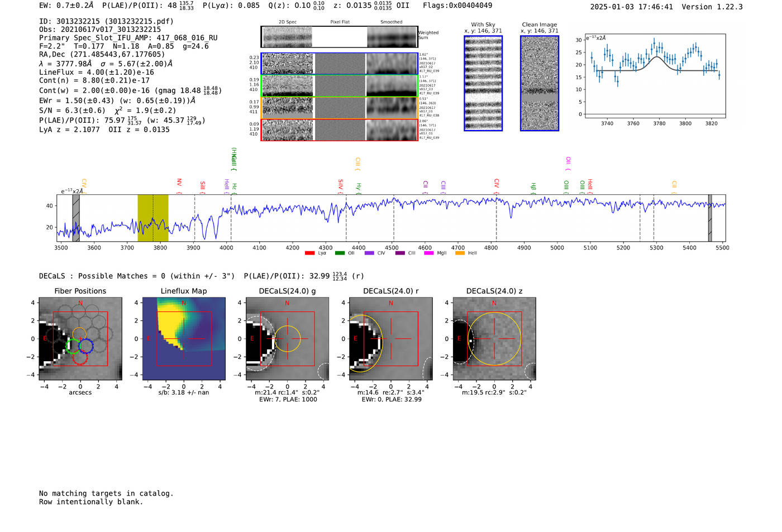Click the P(Lyα): 0.085 header value
Screen dimensions: 782x532
pos(231,6)
